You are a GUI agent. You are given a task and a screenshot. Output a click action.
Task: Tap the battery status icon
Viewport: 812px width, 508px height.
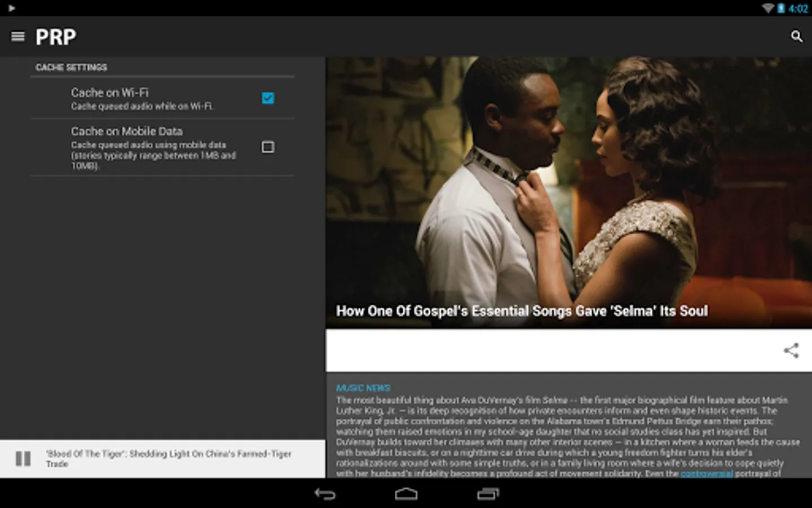point(781,8)
